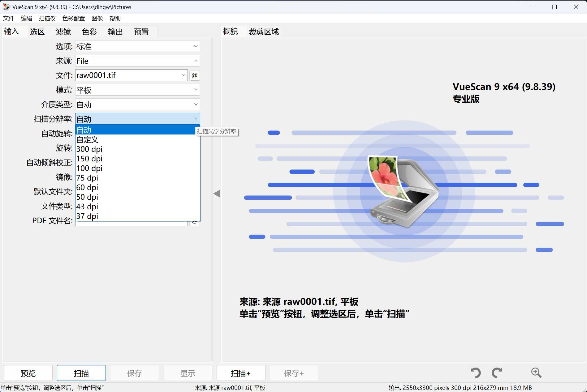Expand the 模式 dropdown showing 平板
This screenshot has width=587, height=392.
point(137,90)
